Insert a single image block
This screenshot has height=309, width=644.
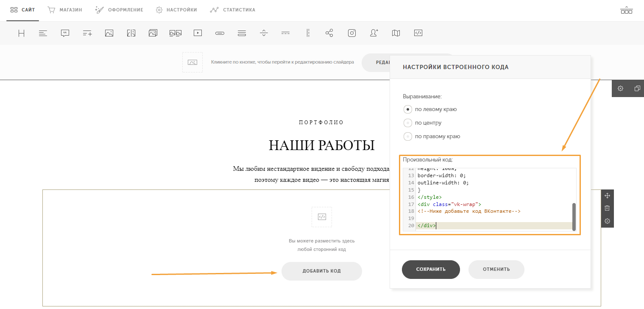point(109,33)
